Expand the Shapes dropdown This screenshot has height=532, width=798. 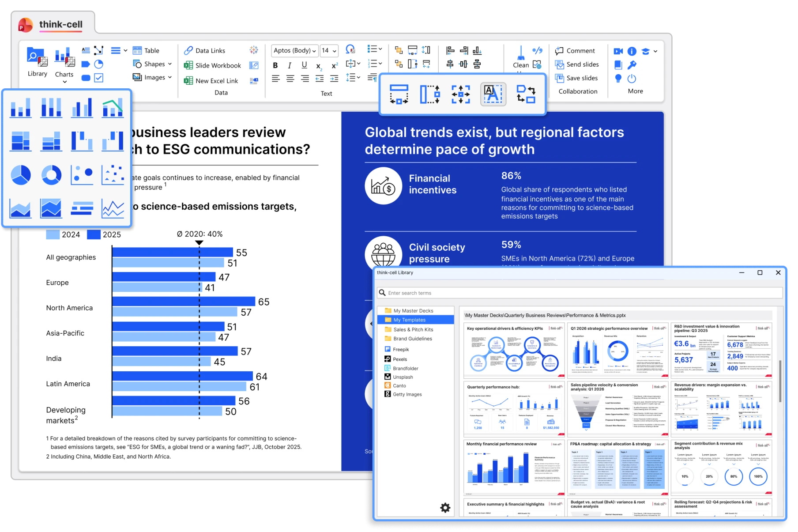click(x=169, y=64)
